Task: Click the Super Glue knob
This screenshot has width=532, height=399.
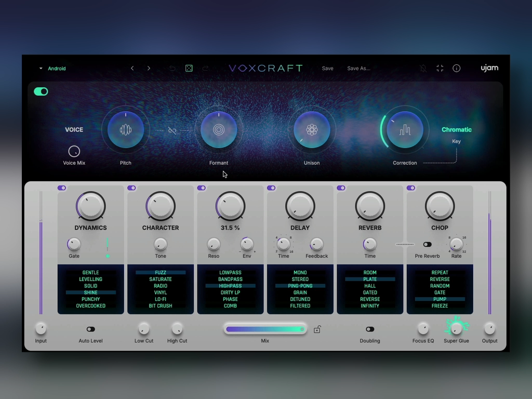Action: (456, 328)
